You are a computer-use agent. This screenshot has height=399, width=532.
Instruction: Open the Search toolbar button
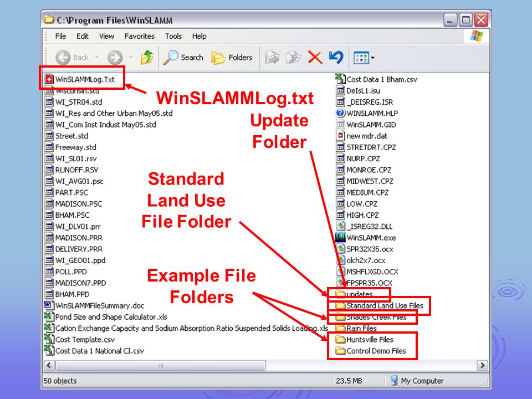pyautogui.click(x=183, y=57)
